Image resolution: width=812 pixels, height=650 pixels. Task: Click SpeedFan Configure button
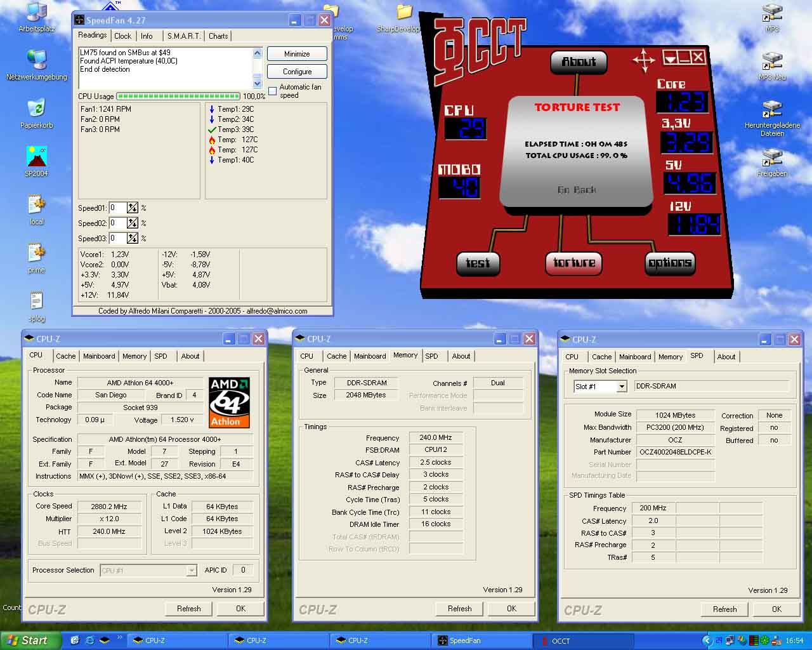[297, 72]
